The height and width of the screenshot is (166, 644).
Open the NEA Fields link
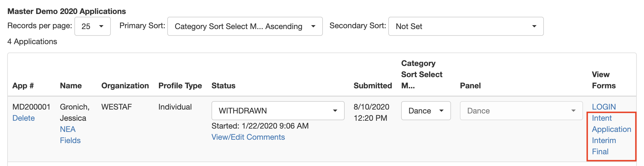pos(70,135)
